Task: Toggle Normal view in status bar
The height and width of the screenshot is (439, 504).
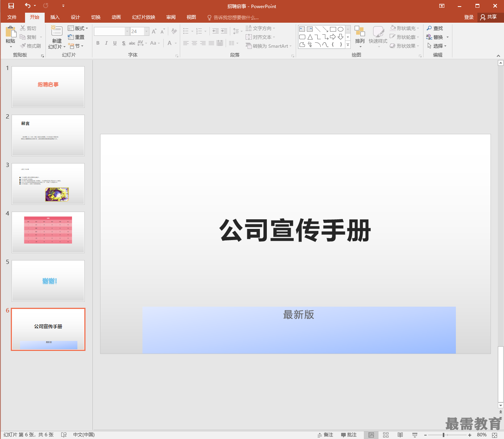Action: click(x=371, y=435)
